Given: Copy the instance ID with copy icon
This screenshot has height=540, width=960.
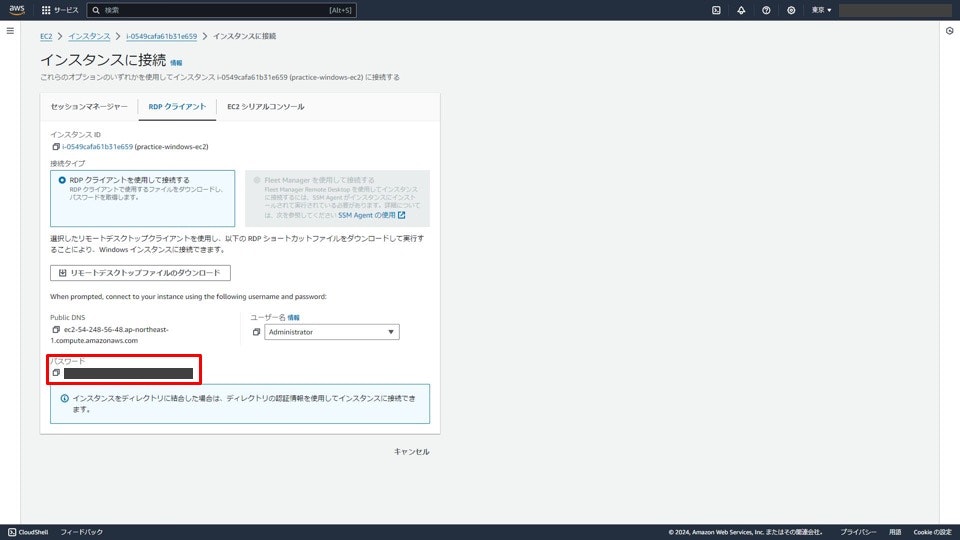Looking at the screenshot, I should pyautogui.click(x=56, y=147).
